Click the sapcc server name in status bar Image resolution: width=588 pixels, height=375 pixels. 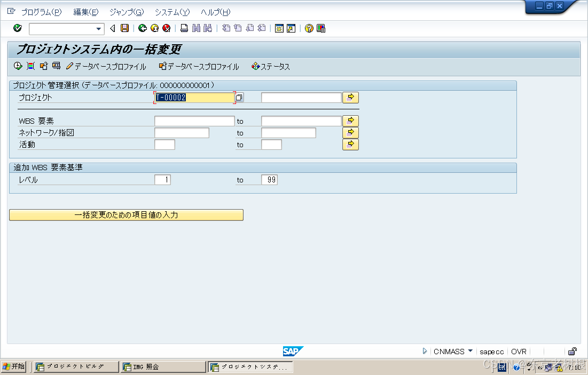[492, 352]
